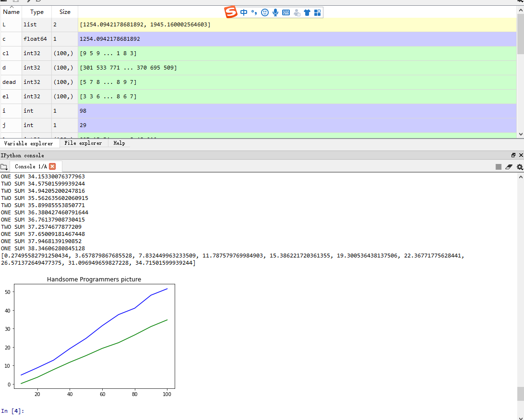Select the value cell '[5 7 8 ... 8 9 7]'
This screenshot has height=420, width=524.
297,82
